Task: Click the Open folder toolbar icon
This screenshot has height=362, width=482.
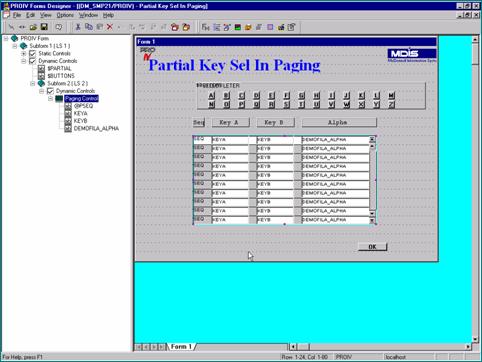Action: [x=33, y=27]
